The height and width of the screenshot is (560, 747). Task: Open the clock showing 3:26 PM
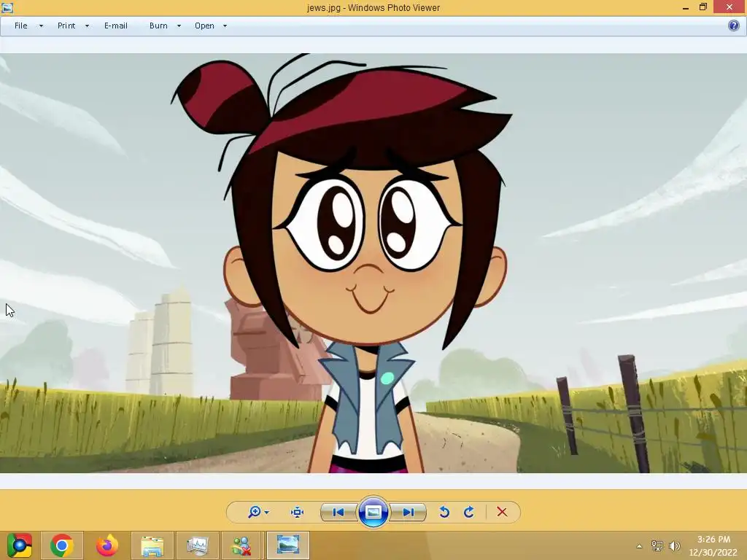coord(713,545)
